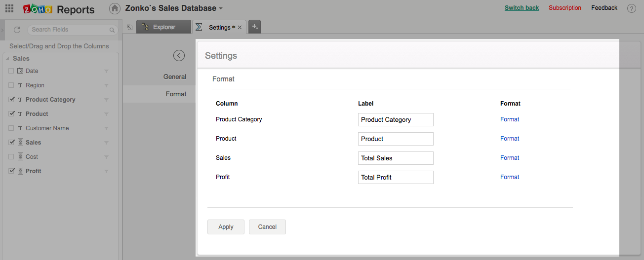The height and width of the screenshot is (260, 644).
Task: Click the Apply button
Action: click(x=226, y=227)
